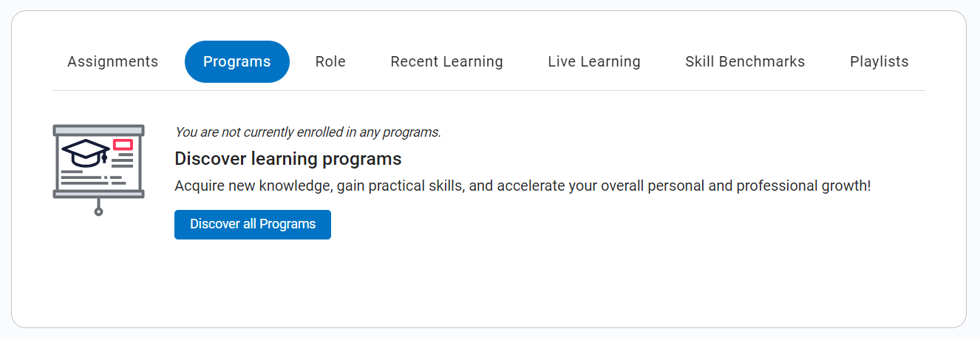Click the graduation cap icon
Screen dimensions: 980x340
pyautogui.click(x=85, y=152)
